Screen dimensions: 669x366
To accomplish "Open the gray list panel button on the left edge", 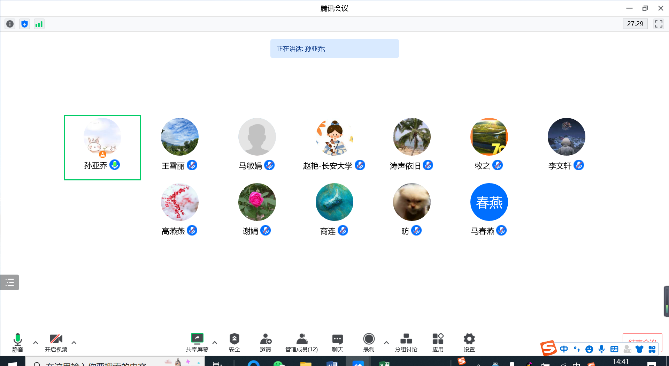I will coord(9,282).
